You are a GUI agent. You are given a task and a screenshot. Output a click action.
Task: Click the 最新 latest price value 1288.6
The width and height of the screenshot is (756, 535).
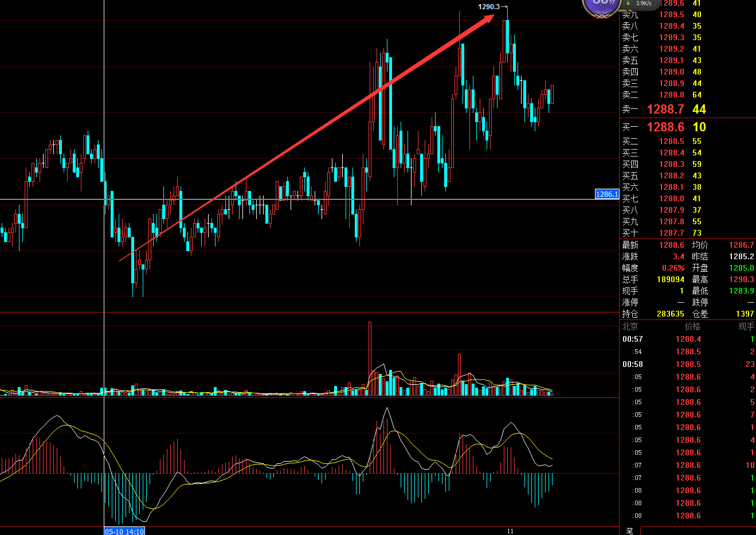tap(672, 245)
